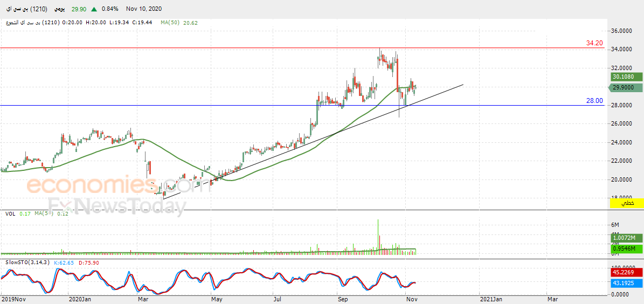
Task: Click the 20.0000 price axis label
Action: click(621, 179)
